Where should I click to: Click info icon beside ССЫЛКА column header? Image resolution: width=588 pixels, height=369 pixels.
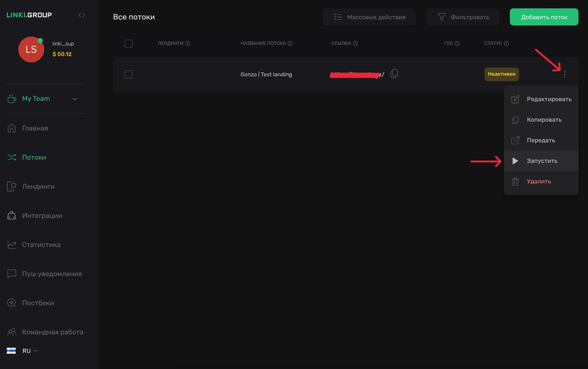tap(356, 44)
